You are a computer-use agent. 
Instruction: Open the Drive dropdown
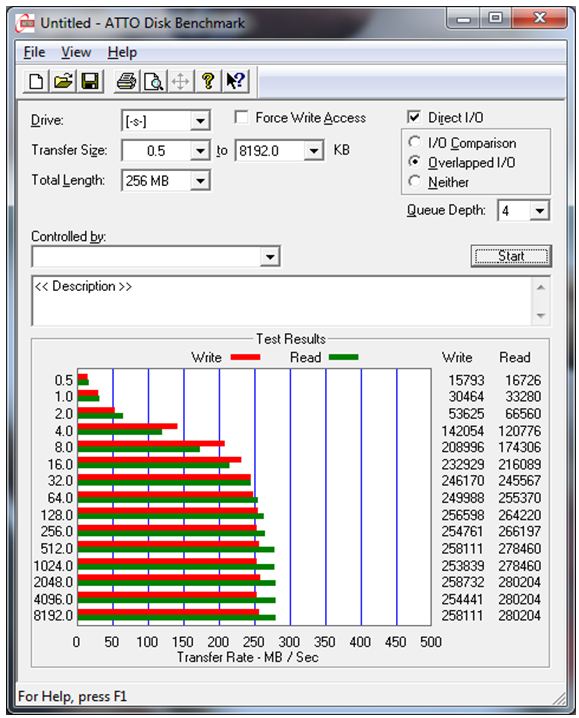pos(200,121)
